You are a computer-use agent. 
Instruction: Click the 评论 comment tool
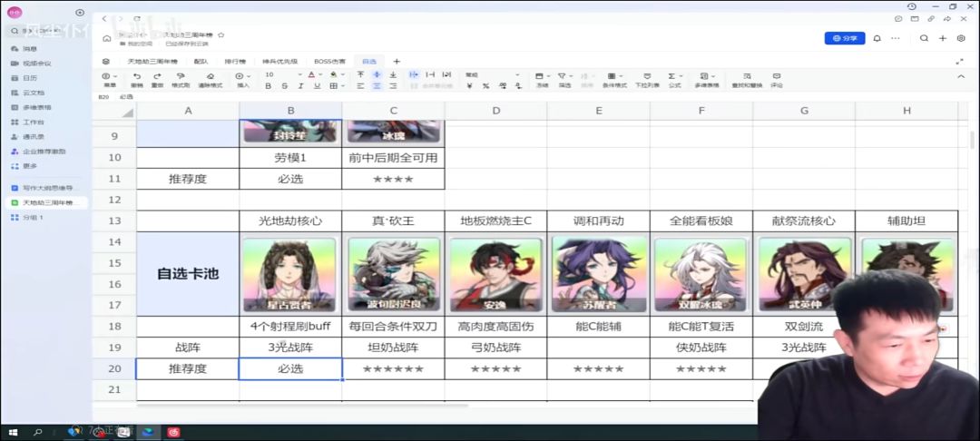[x=777, y=80]
